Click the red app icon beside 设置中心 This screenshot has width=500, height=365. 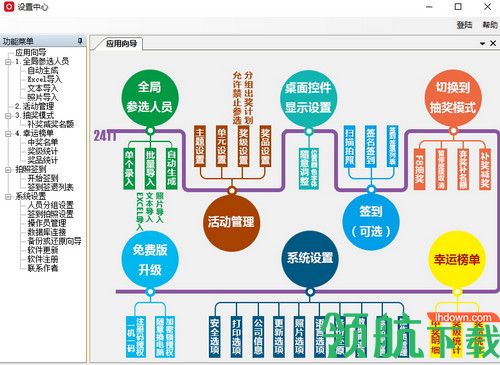tap(9, 6)
